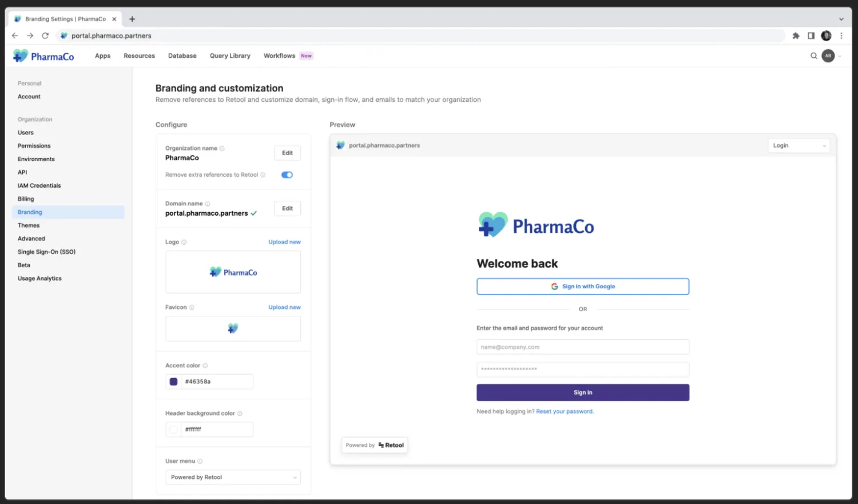Click info icon next to Domain name

(208, 204)
